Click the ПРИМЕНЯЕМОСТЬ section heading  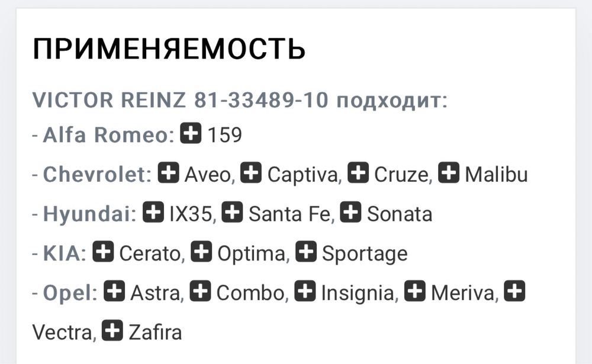pos(169,49)
